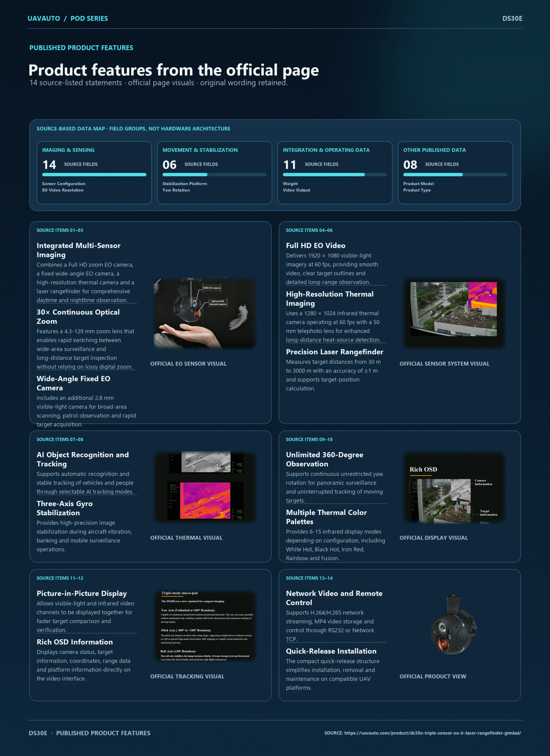This screenshot has width=550, height=756.
Task: Click the UAVAUTO breadcrumb link
Action: 44,19
